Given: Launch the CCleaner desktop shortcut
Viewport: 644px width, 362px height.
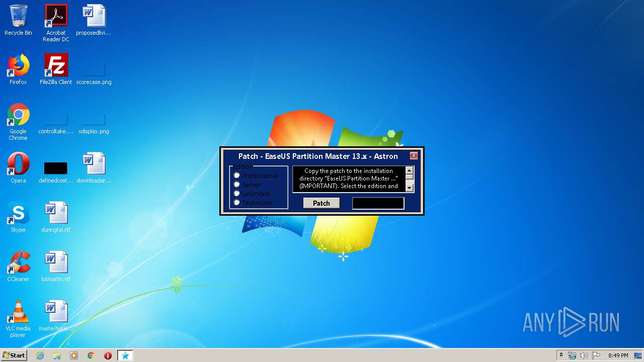Looking at the screenshot, I should tap(18, 266).
